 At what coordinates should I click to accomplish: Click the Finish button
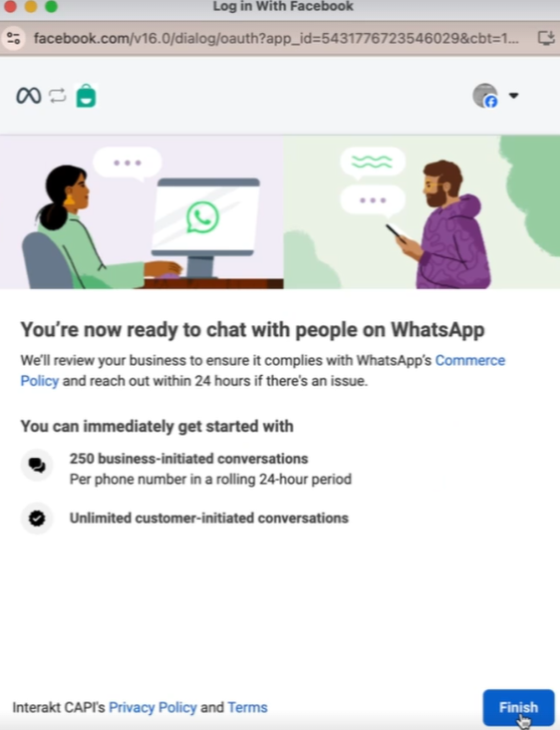pos(518,708)
